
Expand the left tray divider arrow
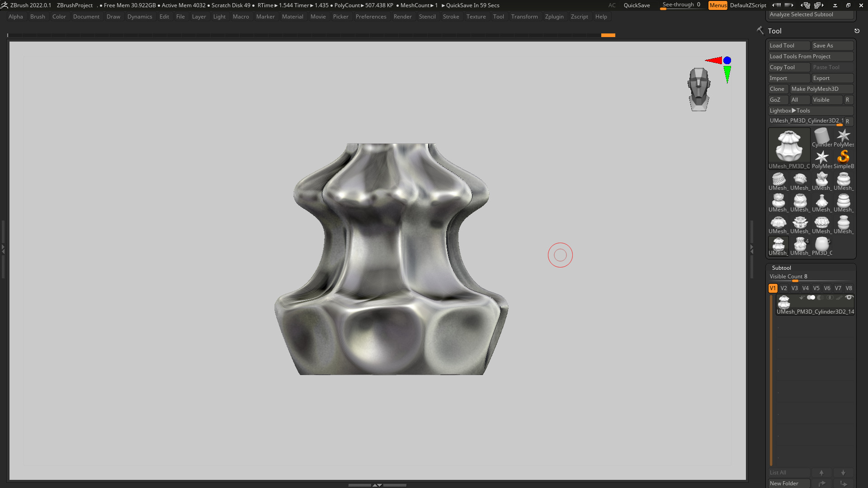pos(3,249)
